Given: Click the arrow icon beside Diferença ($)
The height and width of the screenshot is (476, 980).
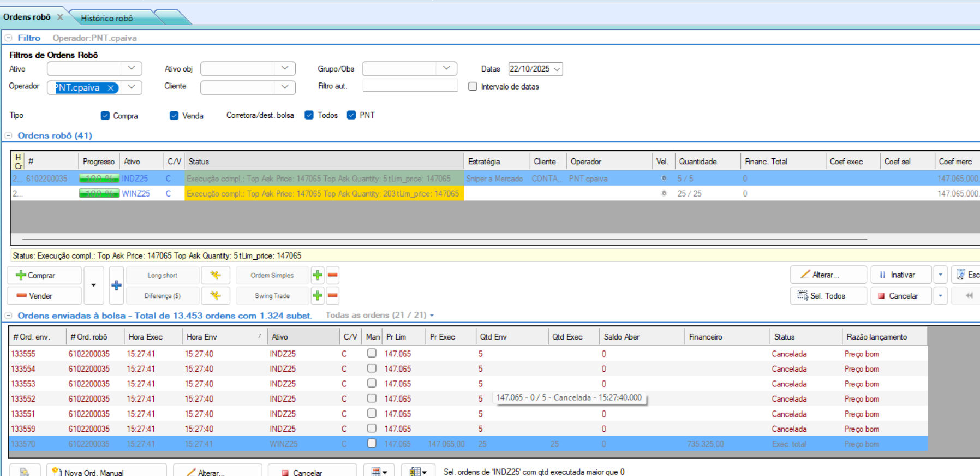Looking at the screenshot, I should (216, 296).
